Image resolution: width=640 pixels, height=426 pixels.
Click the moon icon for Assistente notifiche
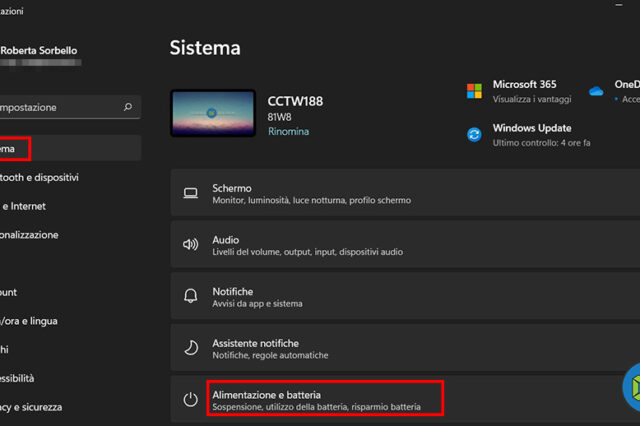point(190,348)
